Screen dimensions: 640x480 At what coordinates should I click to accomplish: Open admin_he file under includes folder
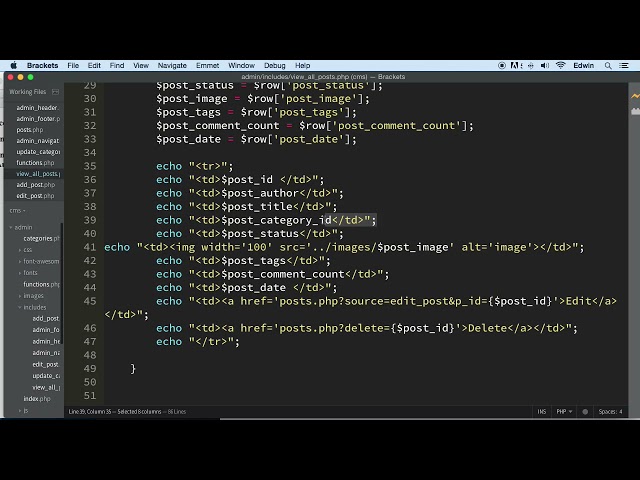click(46, 341)
